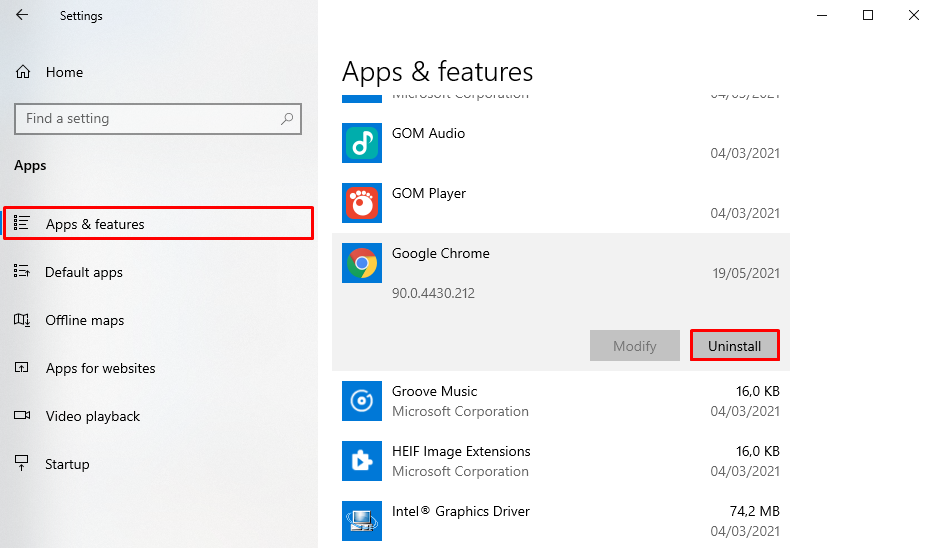Click the Google Chrome logo icon
931x548 pixels.
tap(362, 263)
